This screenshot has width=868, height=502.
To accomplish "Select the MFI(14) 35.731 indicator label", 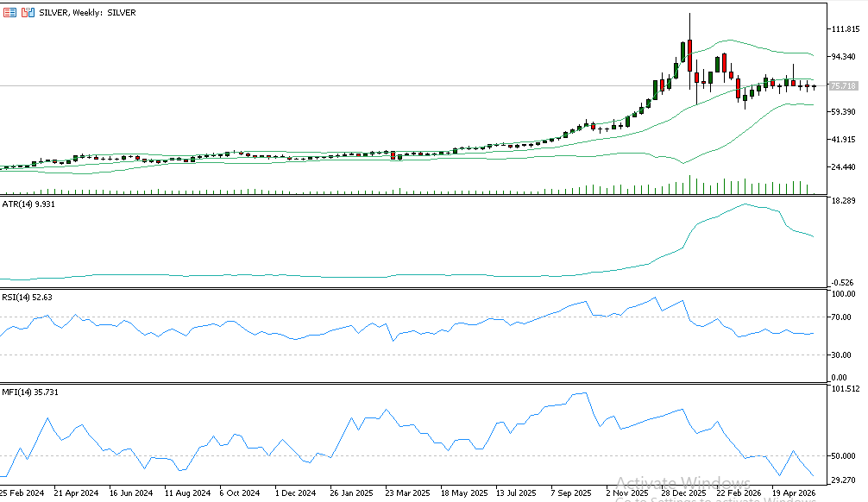I will 30,392.
